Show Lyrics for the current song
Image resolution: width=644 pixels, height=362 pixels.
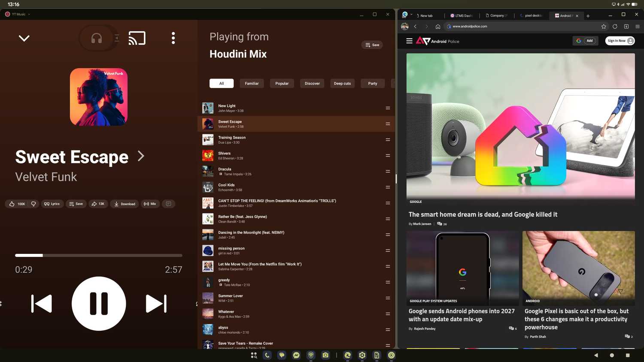(x=52, y=204)
